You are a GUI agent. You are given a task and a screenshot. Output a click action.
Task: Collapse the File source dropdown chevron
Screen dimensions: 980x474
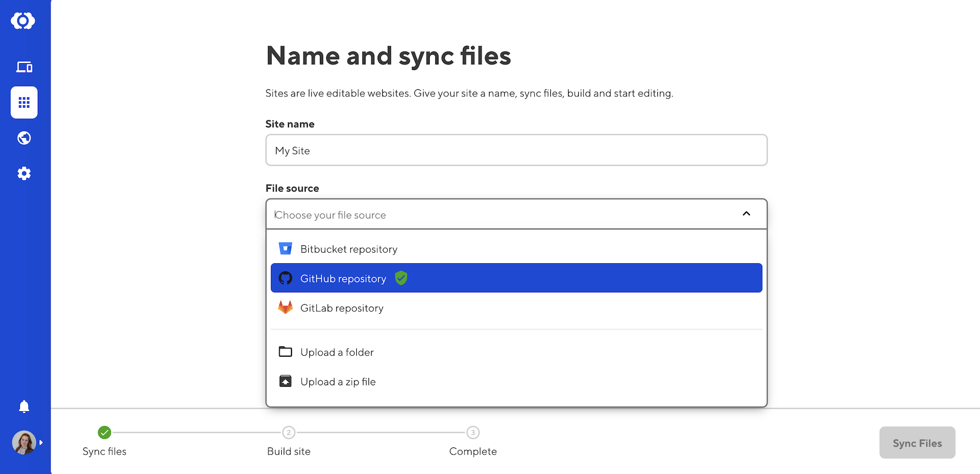coord(746,214)
